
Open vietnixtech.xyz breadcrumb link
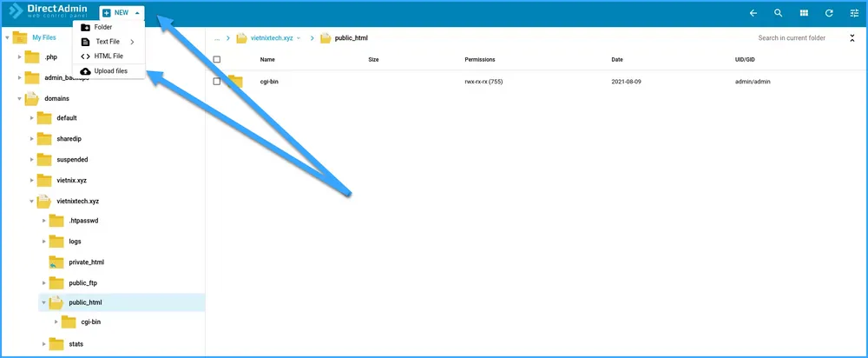(271, 38)
